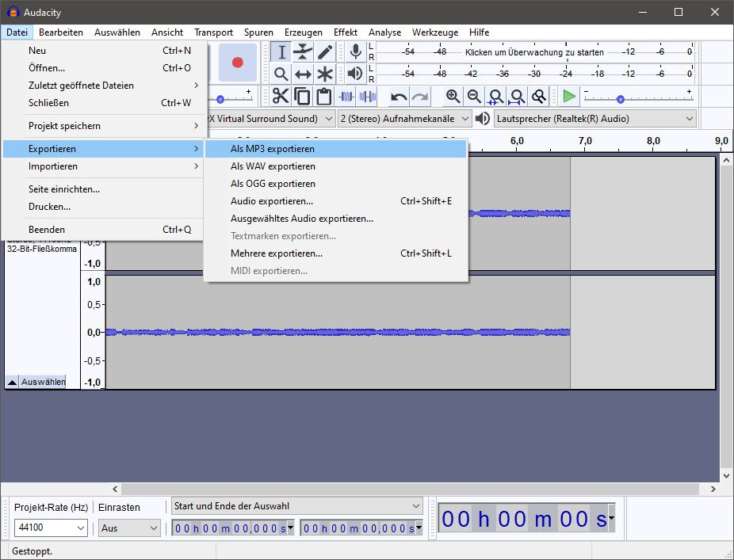This screenshot has width=734, height=560.
Task: Activate the Multi-tool asterisk icon
Action: (325, 74)
